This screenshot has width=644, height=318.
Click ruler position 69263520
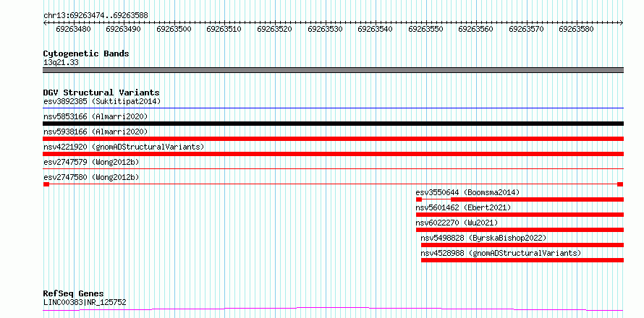275,29
